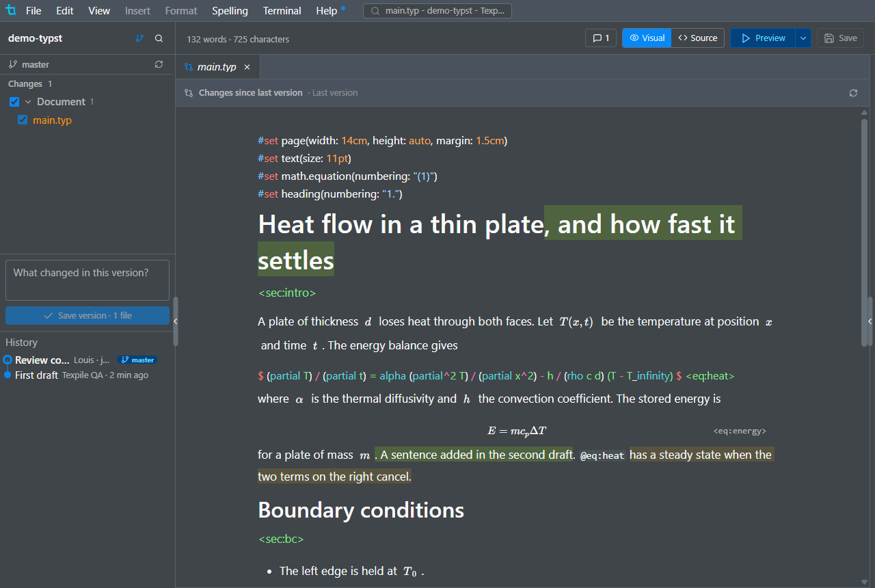The width and height of the screenshot is (875, 588).
Task: Click the 'Changes since last version' label
Action: (x=250, y=93)
